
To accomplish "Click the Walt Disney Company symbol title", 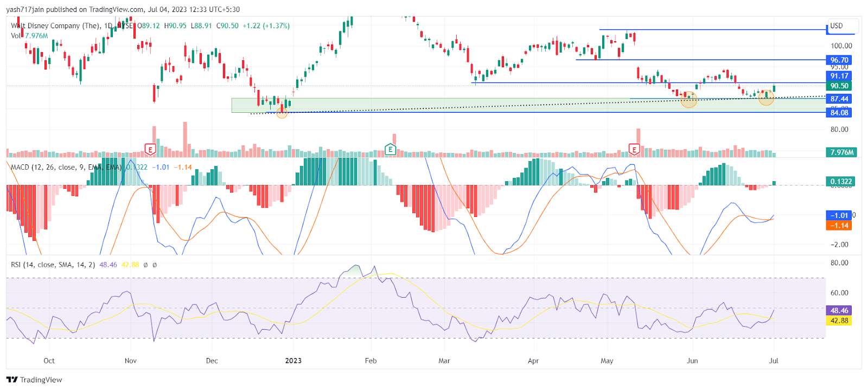I will [55, 25].
